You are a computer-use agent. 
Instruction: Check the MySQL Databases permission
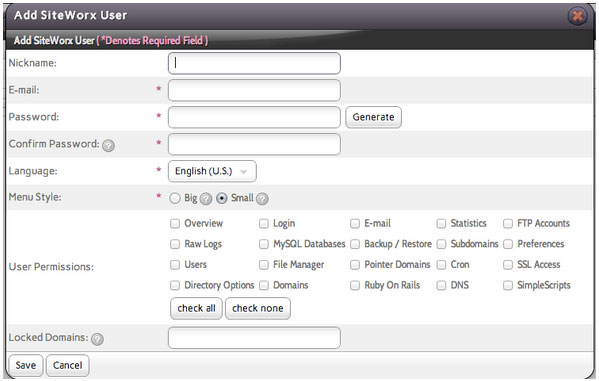264,244
